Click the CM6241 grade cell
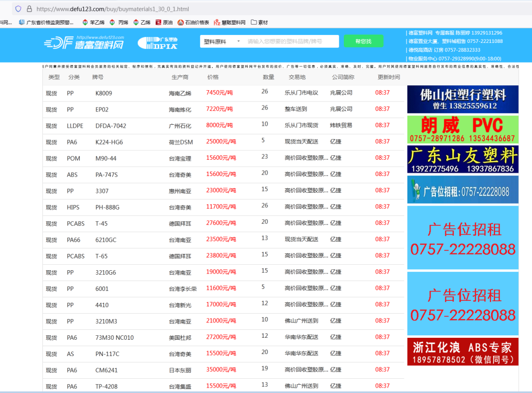Screen dimensions: 532x393 (x=106, y=371)
